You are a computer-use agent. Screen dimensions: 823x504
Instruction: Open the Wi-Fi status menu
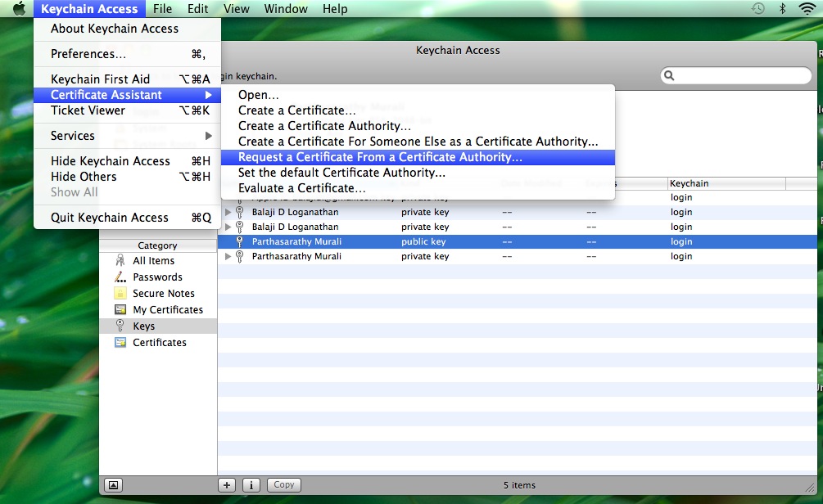tap(807, 8)
